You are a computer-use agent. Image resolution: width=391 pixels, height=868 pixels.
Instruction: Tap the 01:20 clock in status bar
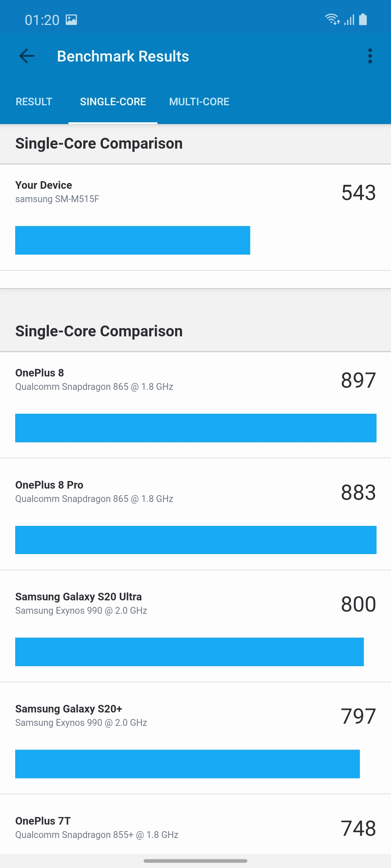click(x=42, y=20)
